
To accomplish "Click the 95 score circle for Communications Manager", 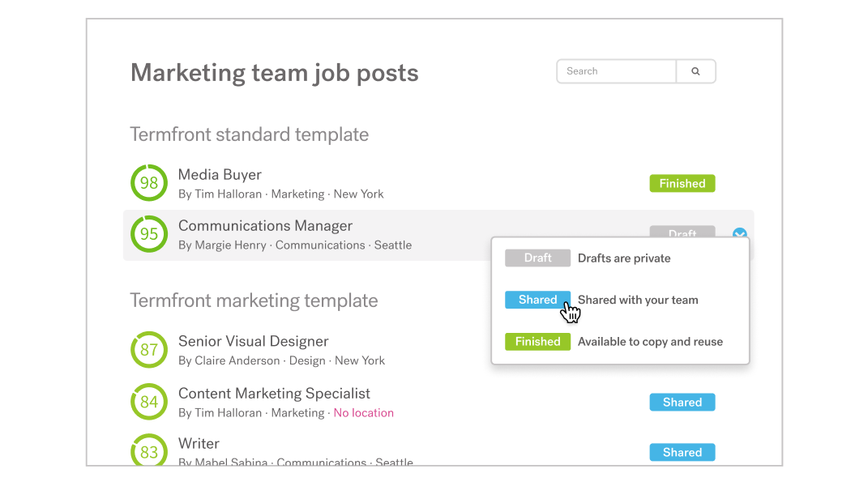I will click(x=149, y=234).
